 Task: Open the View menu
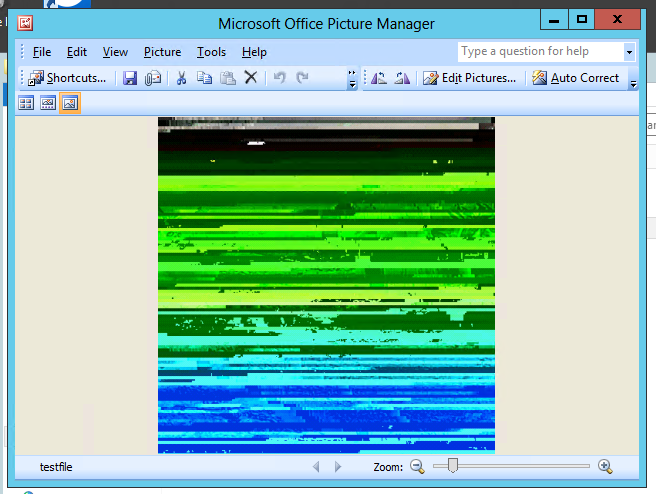click(x=115, y=52)
